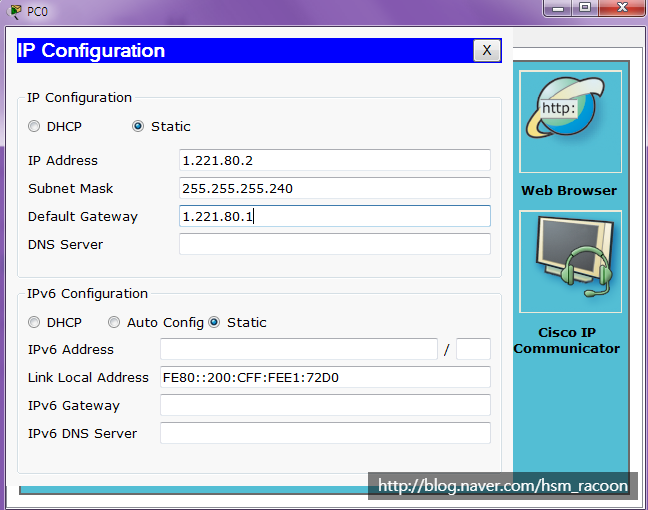
Task: Select the IPv6 DHCP radio button
Action: pos(34,322)
